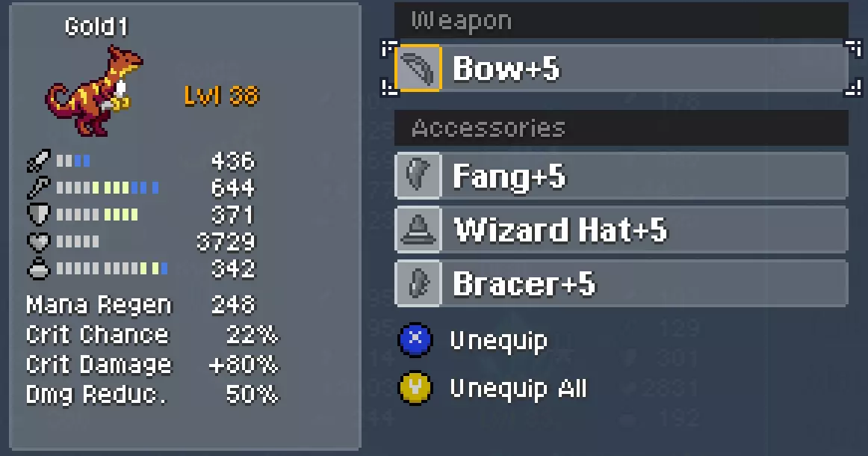Screen dimensions: 868x456
Task: Select the Wizard Hat+5 accessory slot
Action: coord(621,230)
